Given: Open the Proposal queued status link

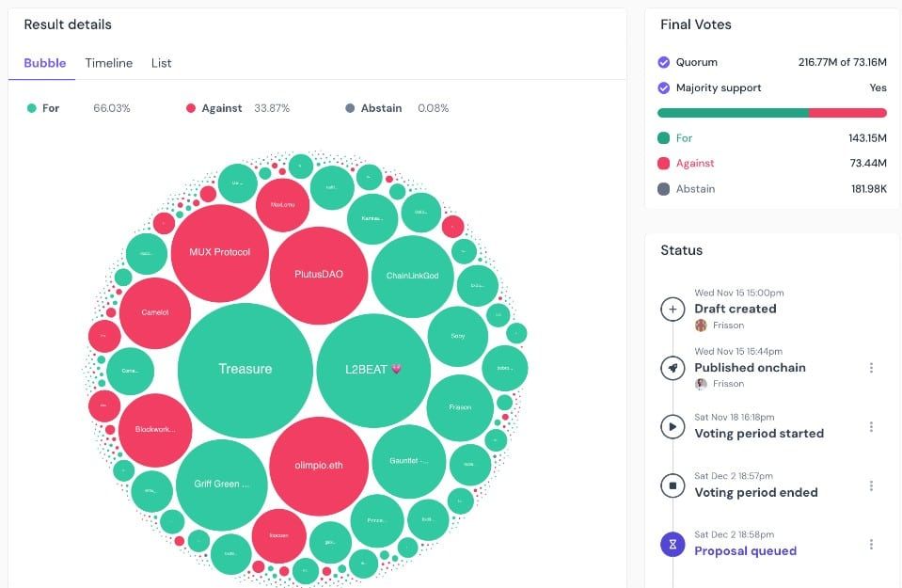Looking at the screenshot, I should [746, 551].
